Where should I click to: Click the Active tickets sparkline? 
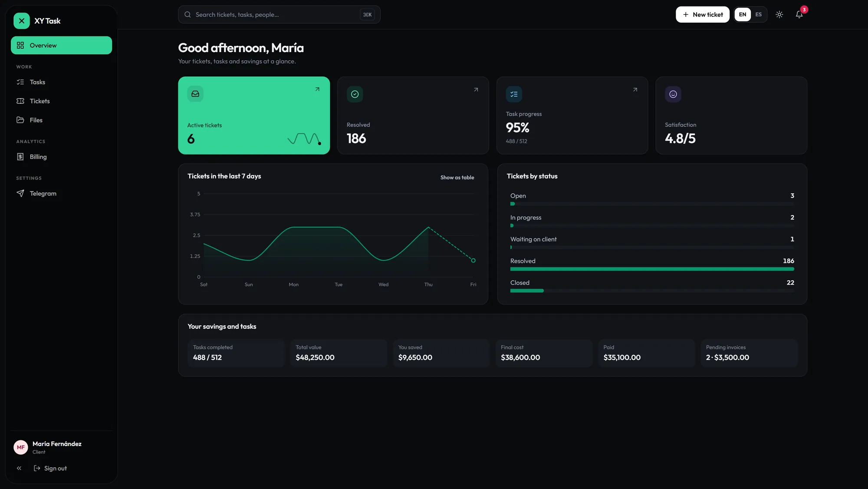click(x=304, y=139)
